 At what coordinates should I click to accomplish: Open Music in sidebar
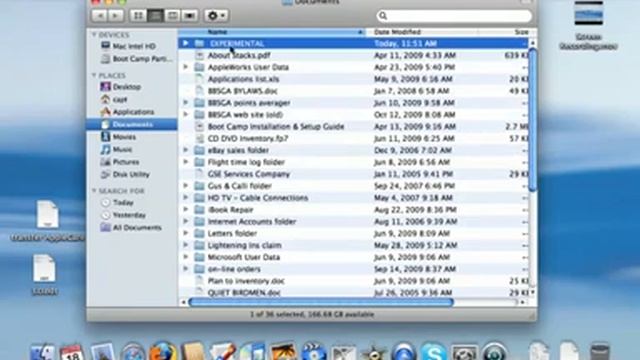click(117, 149)
